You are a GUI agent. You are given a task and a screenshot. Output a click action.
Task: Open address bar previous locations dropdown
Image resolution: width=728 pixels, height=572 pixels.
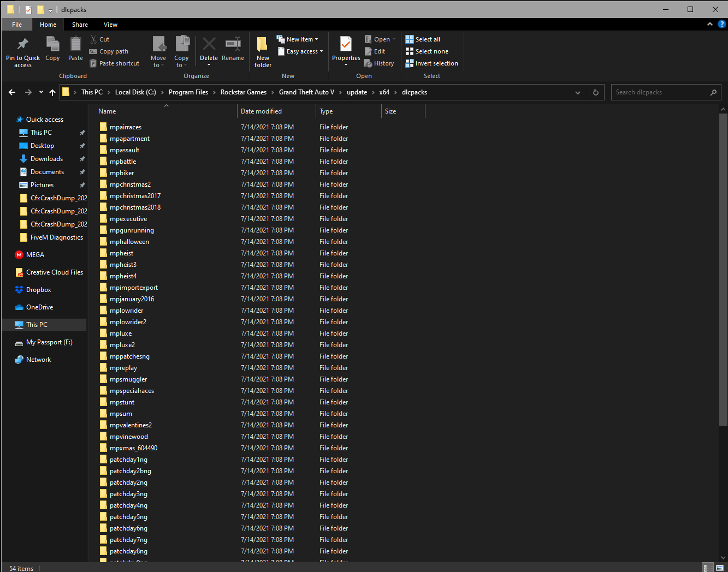tap(577, 92)
